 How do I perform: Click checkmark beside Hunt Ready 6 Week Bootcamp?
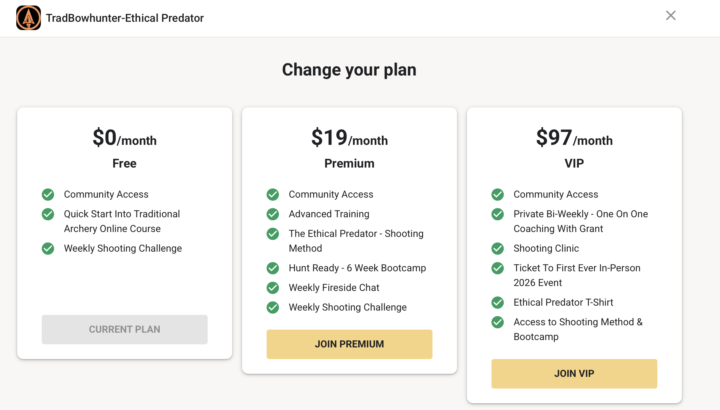[x=273, y=268]
